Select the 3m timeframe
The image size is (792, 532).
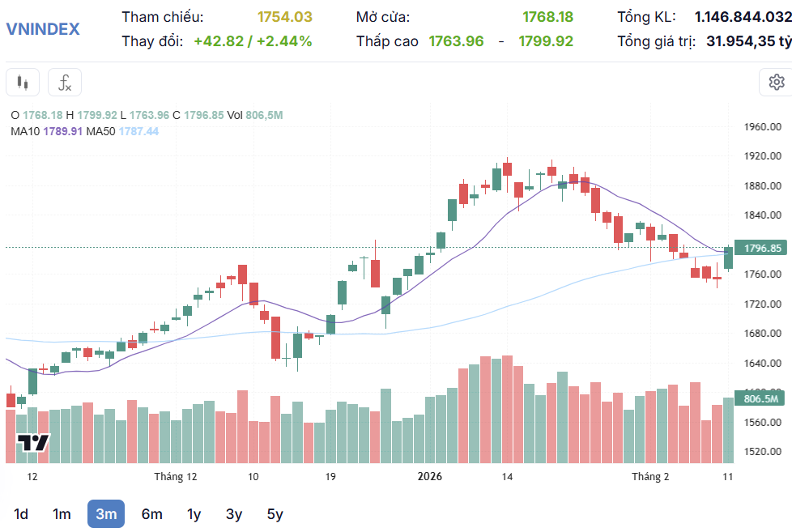106,513
